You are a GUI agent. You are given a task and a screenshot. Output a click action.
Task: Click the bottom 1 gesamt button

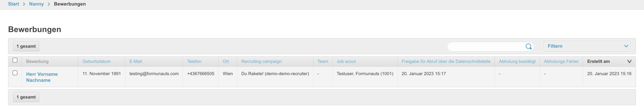(26, 97)
